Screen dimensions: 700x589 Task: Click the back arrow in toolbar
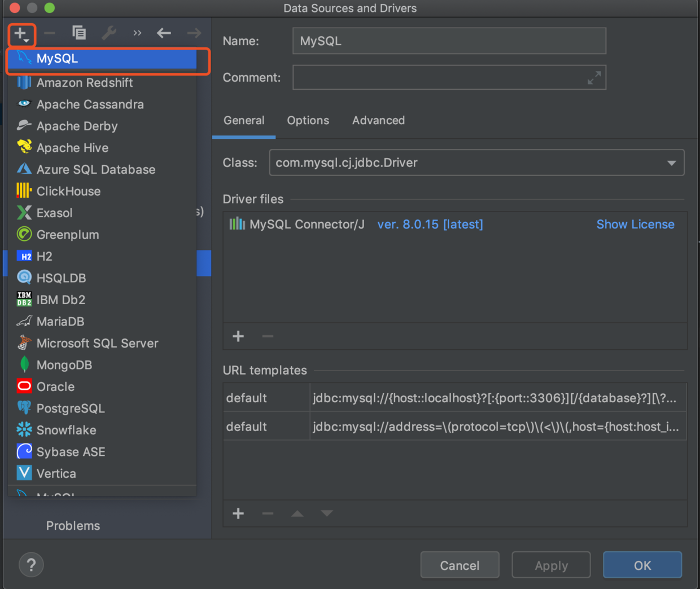point(164,33)
